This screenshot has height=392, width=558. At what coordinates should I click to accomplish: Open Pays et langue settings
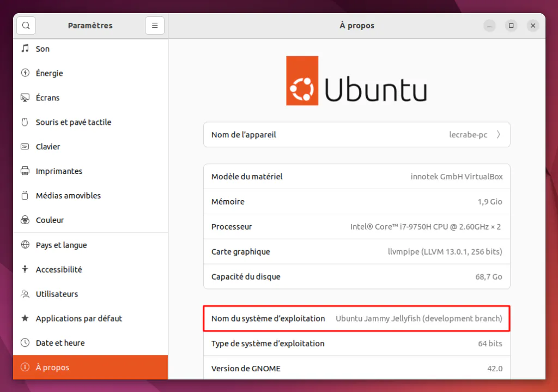tap(90, 245)
